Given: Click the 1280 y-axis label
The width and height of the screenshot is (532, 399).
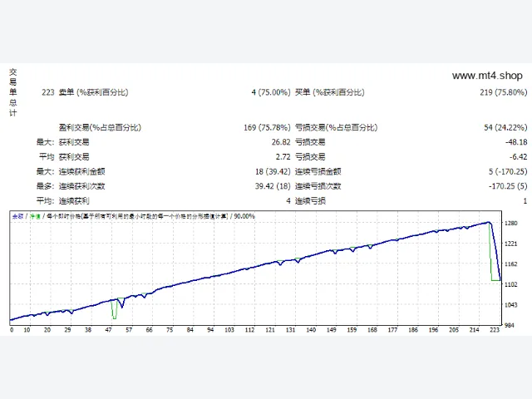Looking at the screenshot, I should click(511, 224).
